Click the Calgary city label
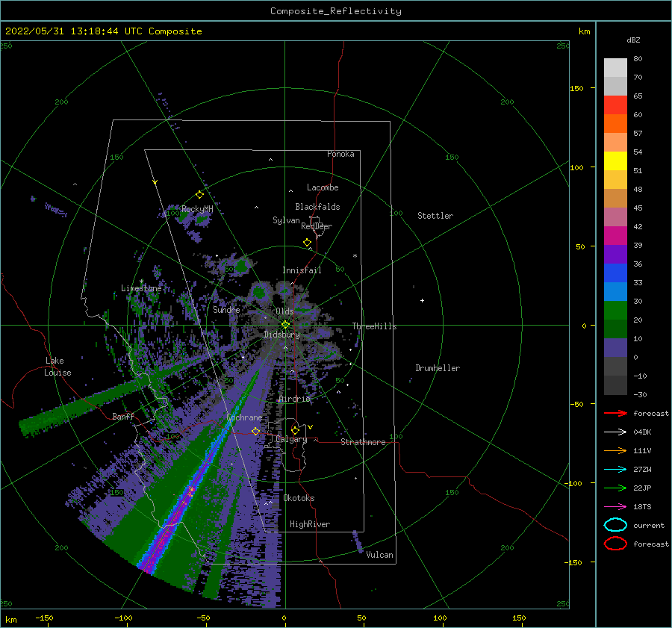This screenshot has height=628, width=672. (x=291, y=439)
